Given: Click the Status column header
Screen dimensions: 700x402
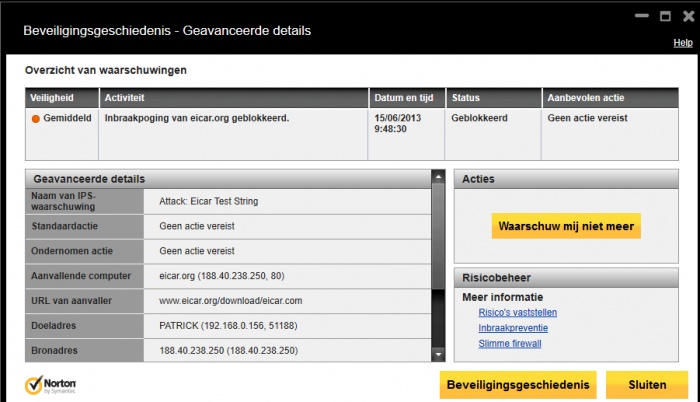Looking at the screenshot, I should 494,98.
